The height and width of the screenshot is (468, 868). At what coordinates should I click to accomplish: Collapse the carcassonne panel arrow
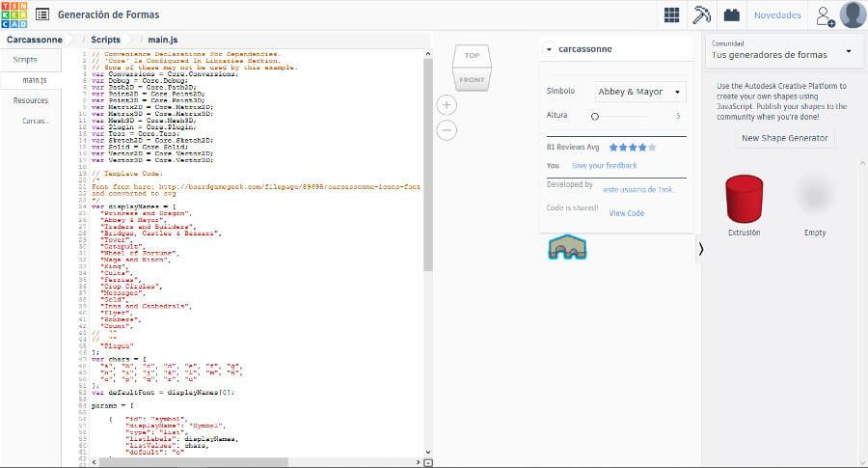(549, 49)
